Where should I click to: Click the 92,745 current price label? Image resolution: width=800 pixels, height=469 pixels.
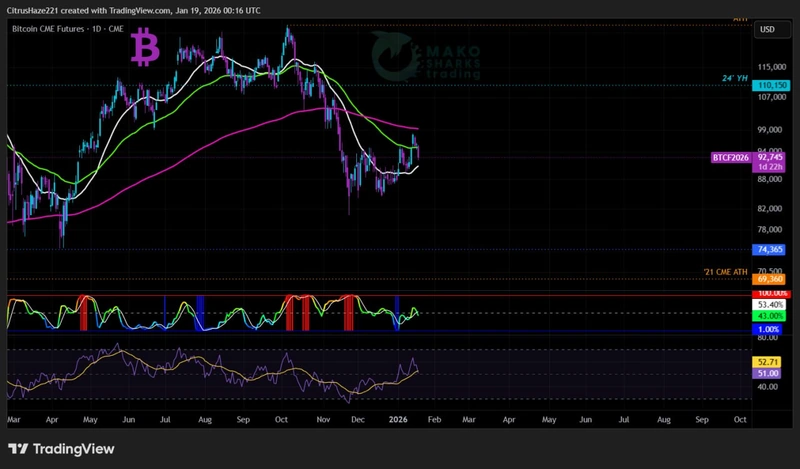click(x=770, y=158)
